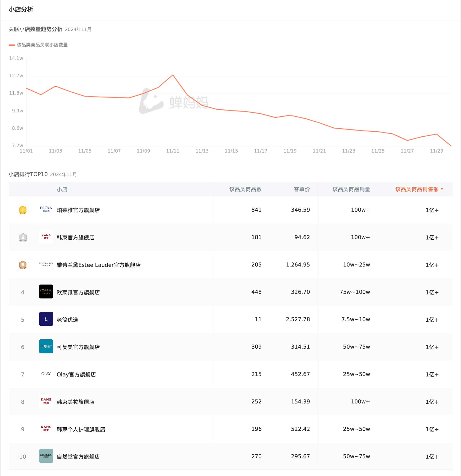Click the Olay shop logo

46,374
